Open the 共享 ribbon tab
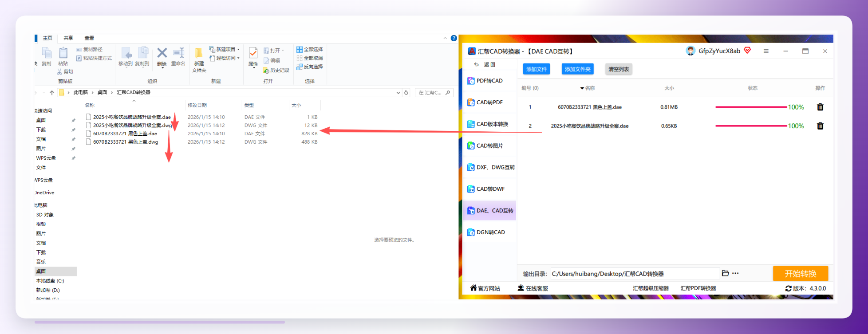Screen dimensions: 868x334 click(x=68, y=38)
